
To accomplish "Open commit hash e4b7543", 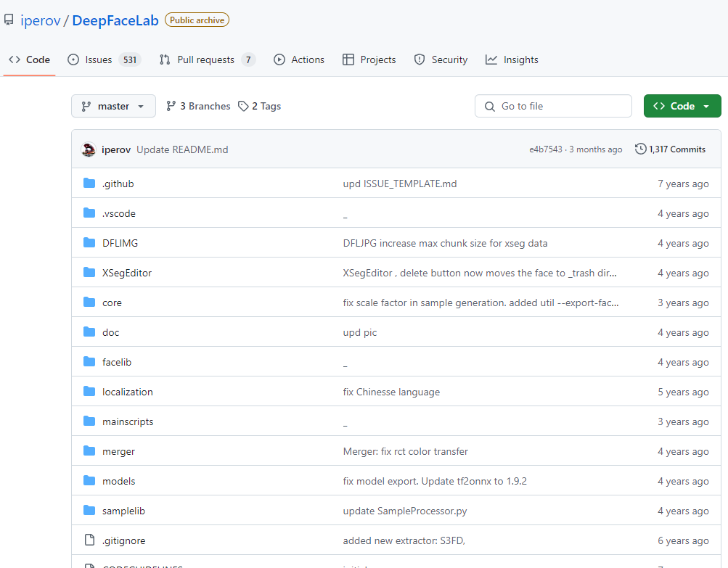I will (x=546, y=149).
